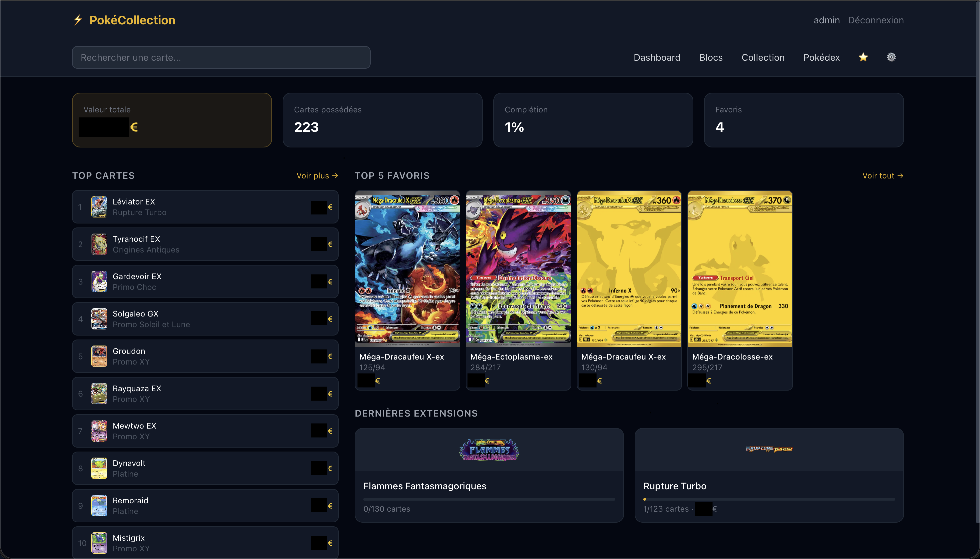Click the Groudon card thumbnail icon

click(99, 356)
